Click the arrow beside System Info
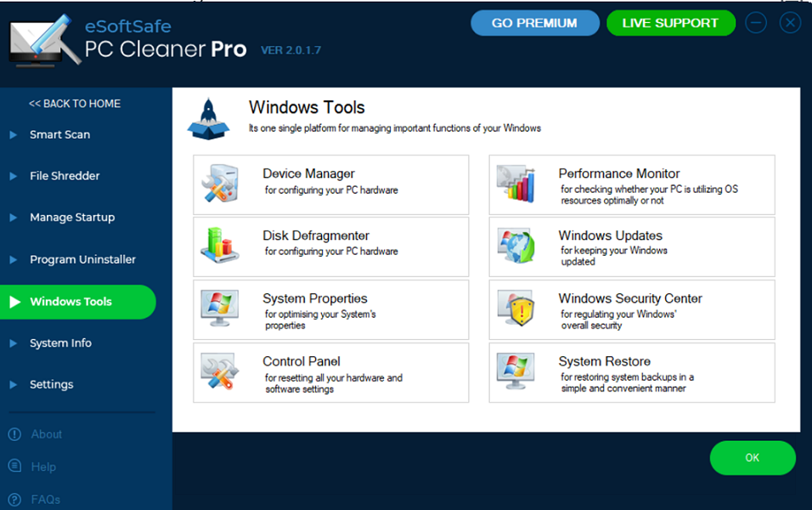This screenshot has width=812, height=510. (14, 343)
